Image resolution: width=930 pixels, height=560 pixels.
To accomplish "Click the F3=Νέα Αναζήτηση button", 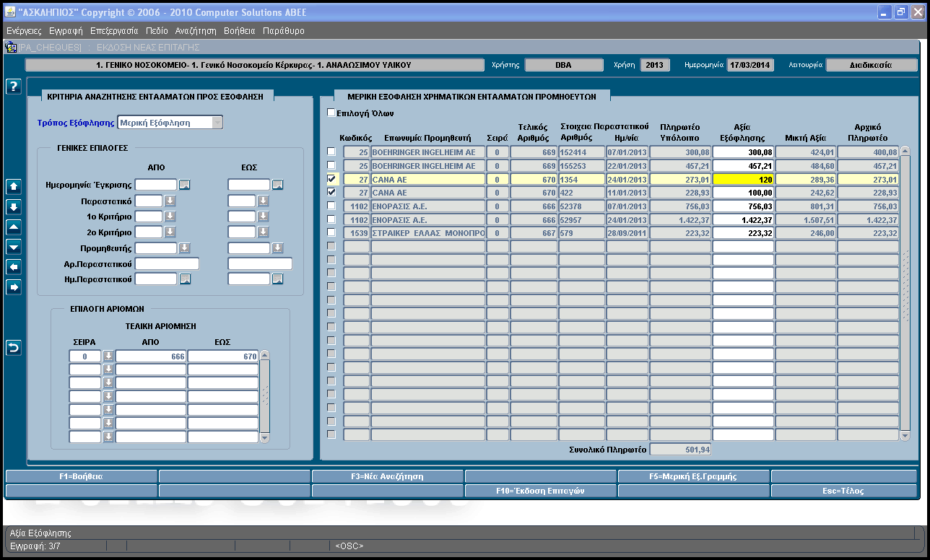I will click(x=388, y=476).
